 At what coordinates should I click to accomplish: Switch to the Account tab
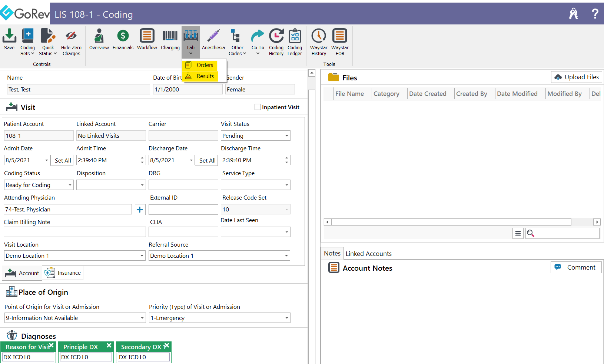tap(22, 273)
